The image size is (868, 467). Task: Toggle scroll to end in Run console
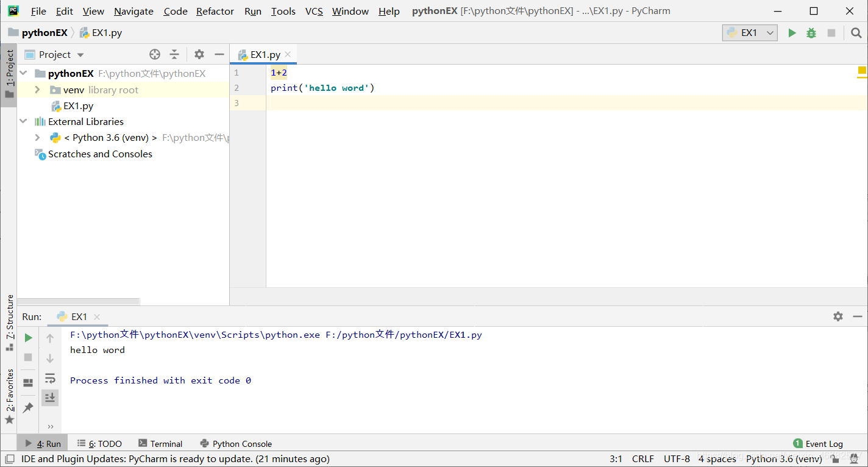pyautogui.click(x=50, y=397)
